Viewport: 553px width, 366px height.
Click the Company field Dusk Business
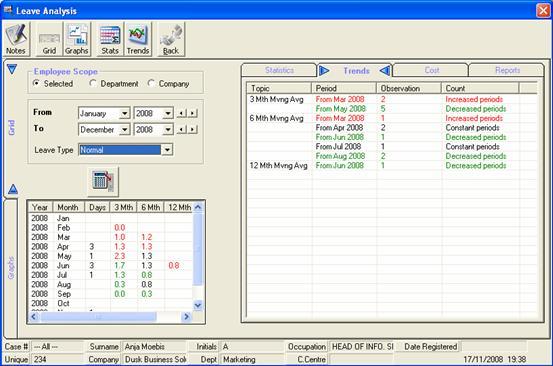click(155, 359)
